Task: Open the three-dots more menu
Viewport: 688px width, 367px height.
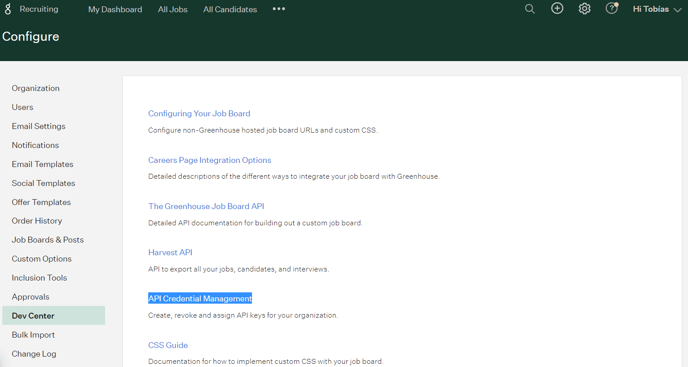Action: click(279, 9)
